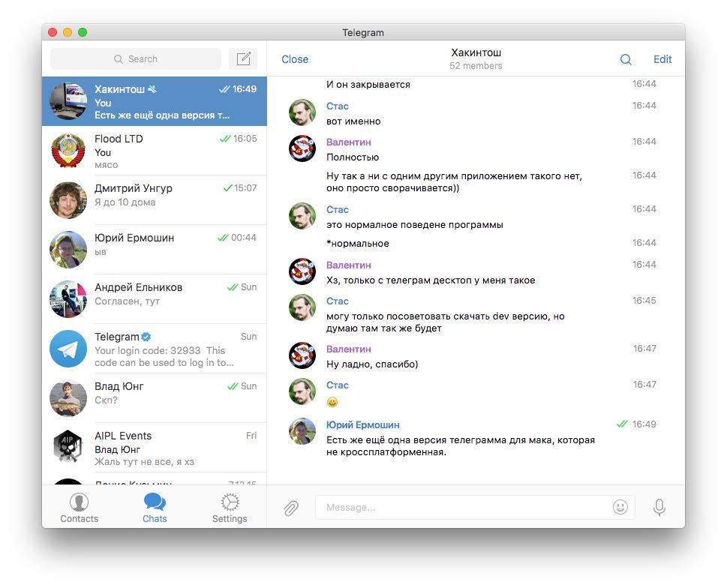The image size is (727, 588).
Task: Click Валентин avatar beside 'Полностью'
Action: (x=302, y=148)
